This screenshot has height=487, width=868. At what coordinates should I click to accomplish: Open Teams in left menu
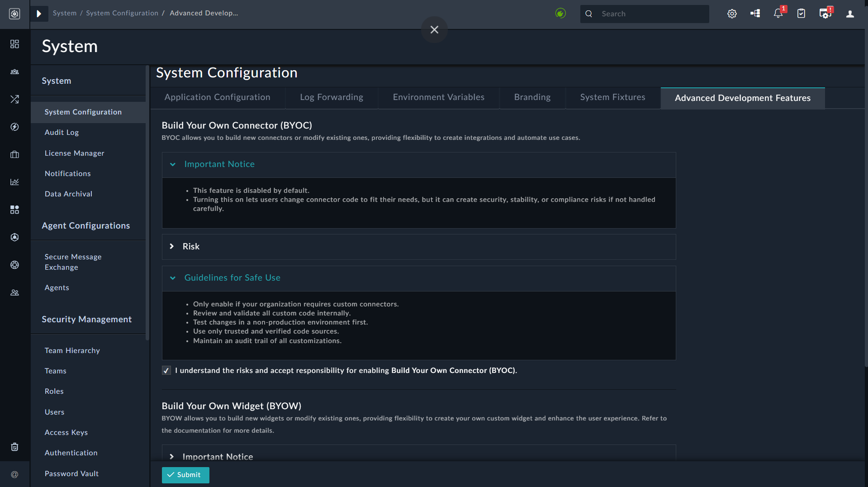pyautogui.click(x=55, y=371)
